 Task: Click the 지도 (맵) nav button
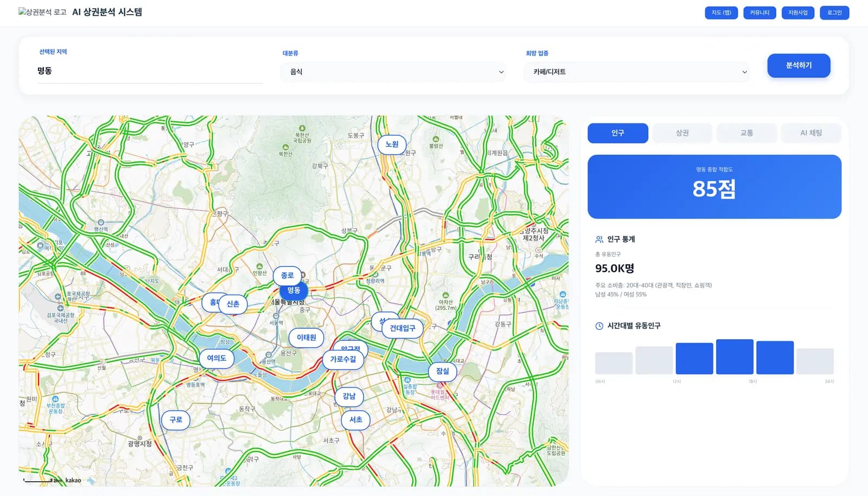(x=721, y=12)
